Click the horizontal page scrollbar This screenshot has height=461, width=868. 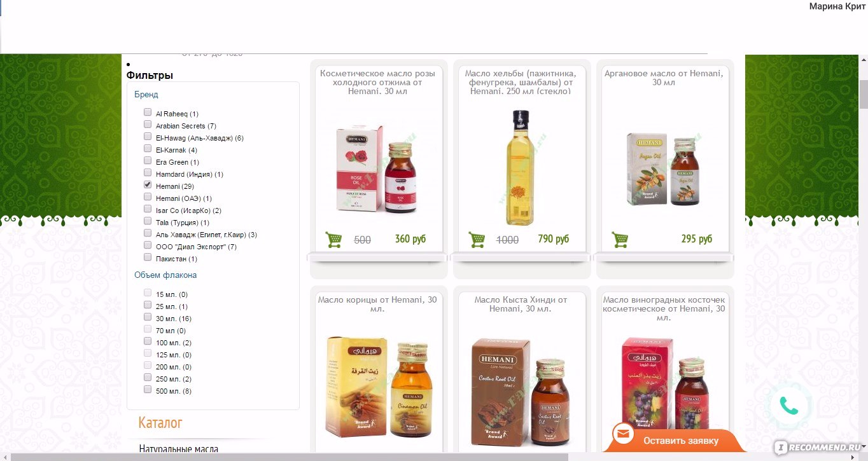point(291,457)
